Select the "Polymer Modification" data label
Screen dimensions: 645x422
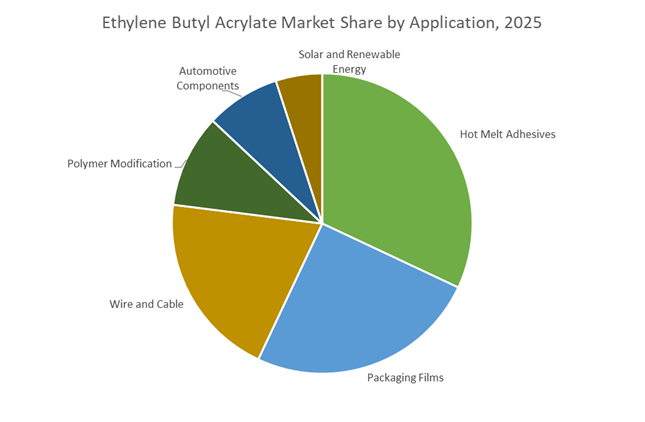(x=119, y=163)
